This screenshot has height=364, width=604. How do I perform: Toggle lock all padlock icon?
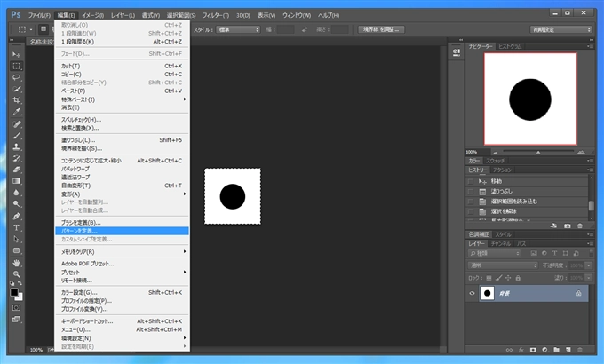point(518,278)
